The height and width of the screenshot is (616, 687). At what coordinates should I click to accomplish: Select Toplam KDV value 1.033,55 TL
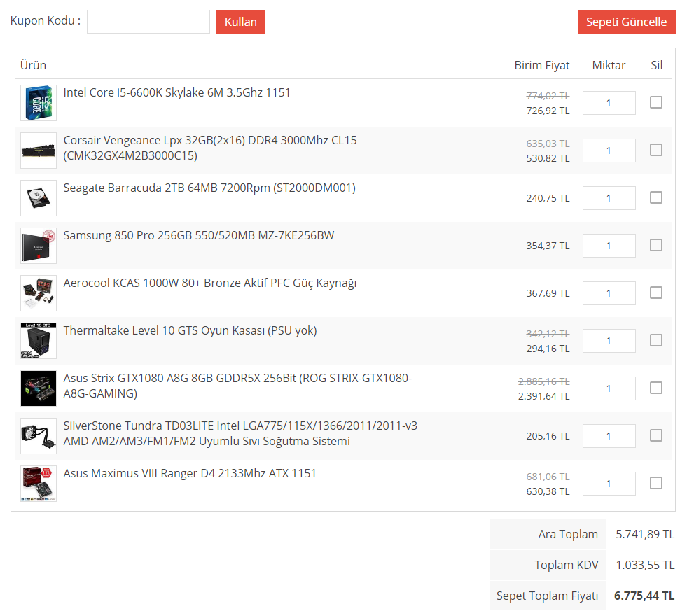645,565
